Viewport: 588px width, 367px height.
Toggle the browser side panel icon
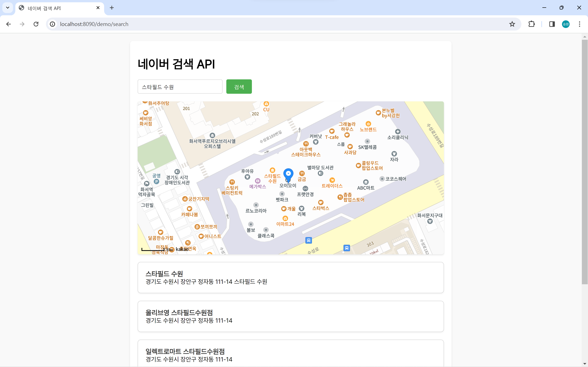pos(552,24)
